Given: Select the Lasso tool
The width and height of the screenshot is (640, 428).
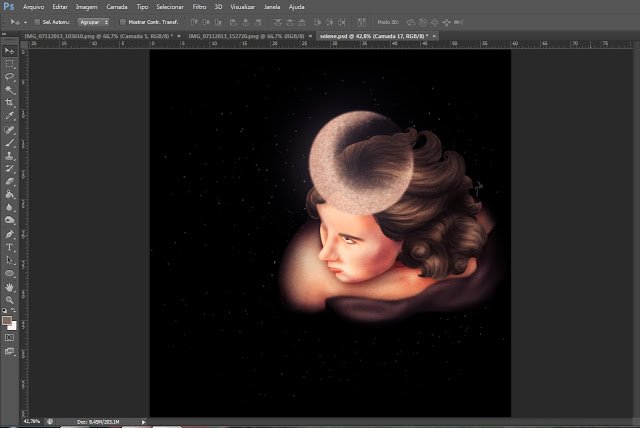Looking at the screenshot, I should pos(9,77).
